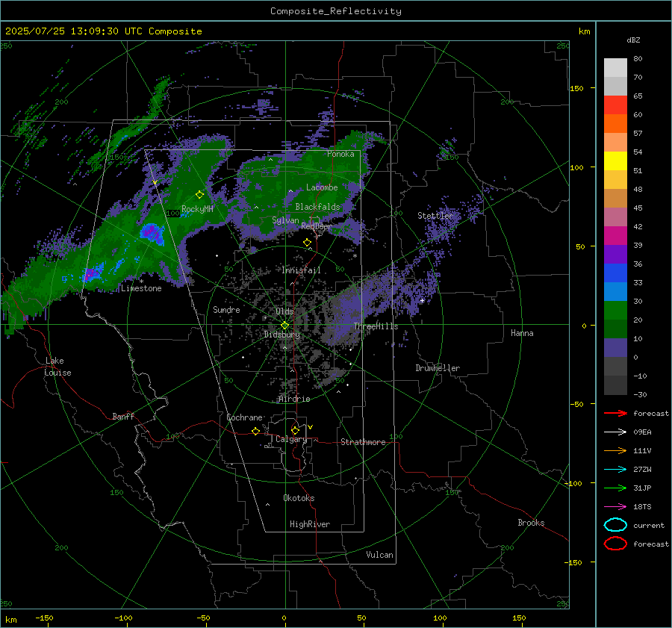Click the magenta 18TS arrow legend icon
Image resolution: width=672 pixels, height=628 pixels.
[x=615, y=507]
